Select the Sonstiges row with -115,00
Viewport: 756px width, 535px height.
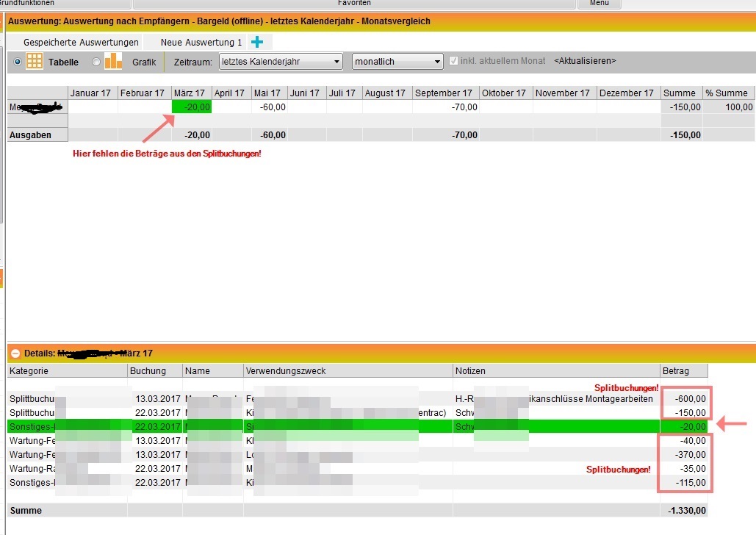pyautogui.click(x=358, y=482)
